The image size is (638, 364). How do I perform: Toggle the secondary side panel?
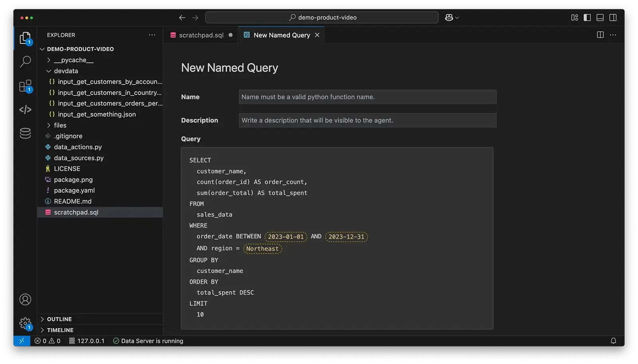[613, 17]
